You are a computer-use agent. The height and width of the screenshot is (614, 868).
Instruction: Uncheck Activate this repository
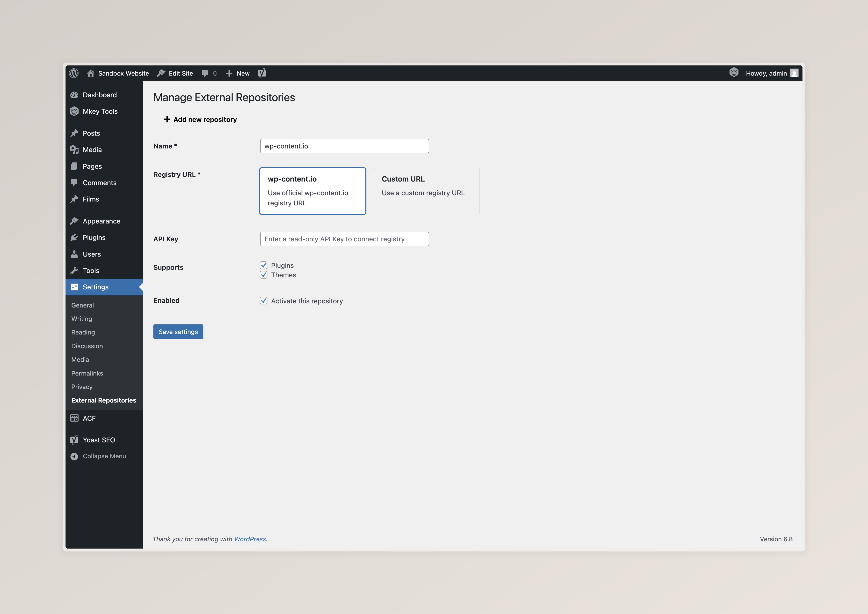coord(264,301)
